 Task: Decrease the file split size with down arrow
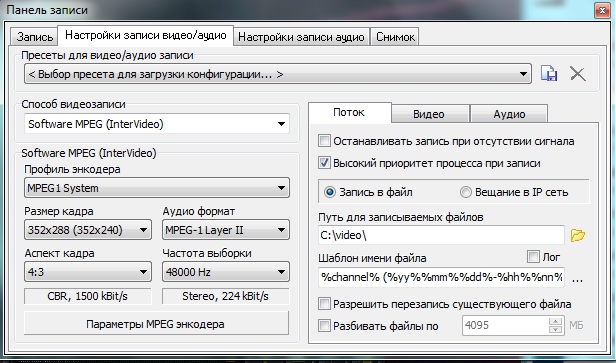(x=556, y=330)
